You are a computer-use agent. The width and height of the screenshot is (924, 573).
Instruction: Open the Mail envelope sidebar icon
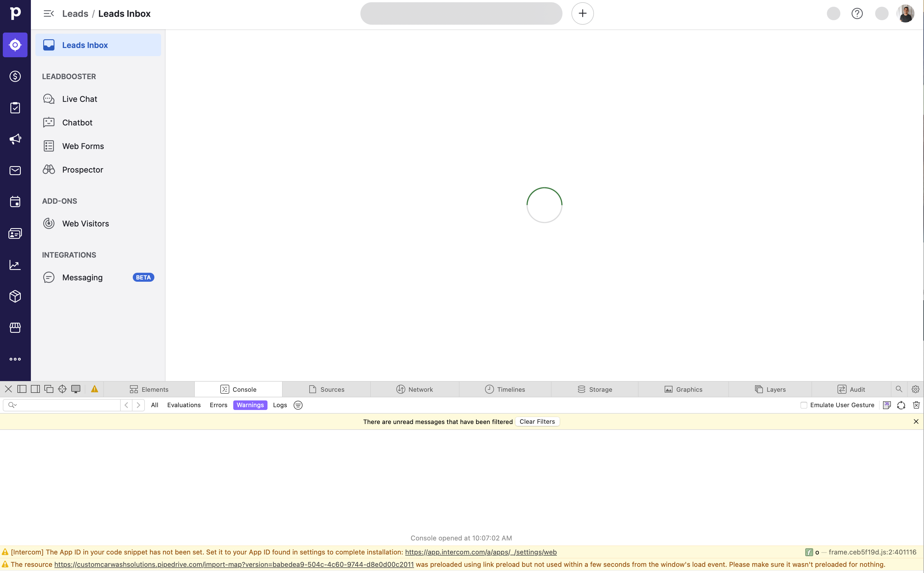[15, 171]
